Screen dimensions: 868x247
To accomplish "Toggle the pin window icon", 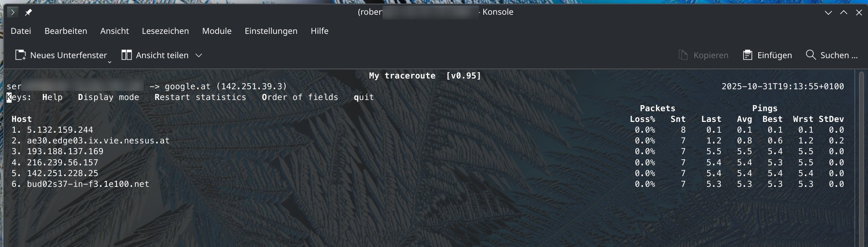I will tap(28, 12).
